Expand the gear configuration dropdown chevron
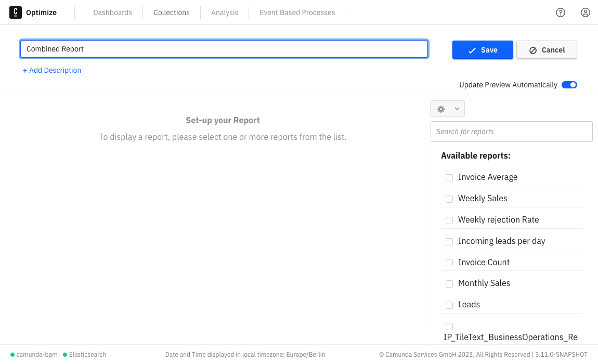Viewport: 598px width, 364px height. (x=457, y=109)
